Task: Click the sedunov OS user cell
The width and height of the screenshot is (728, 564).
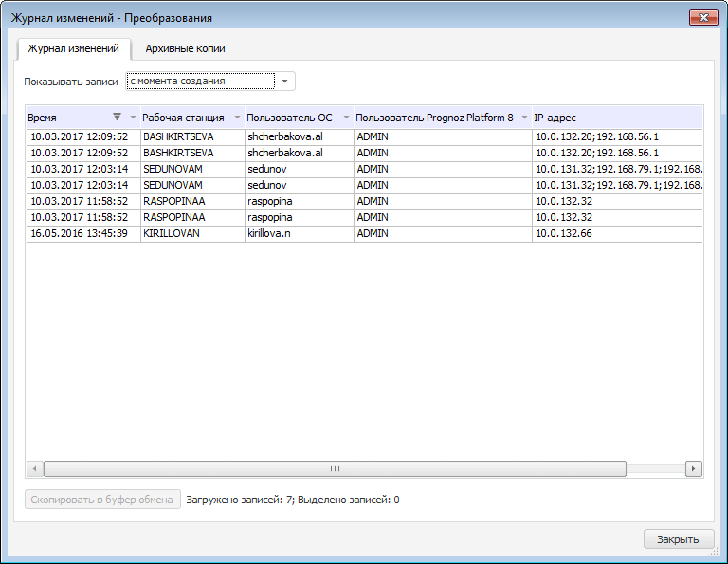Action: (265, 169)
